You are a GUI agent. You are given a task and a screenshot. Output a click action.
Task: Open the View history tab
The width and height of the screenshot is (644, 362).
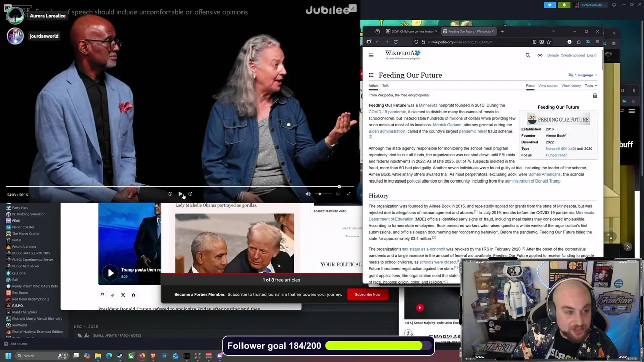(571, 86)
